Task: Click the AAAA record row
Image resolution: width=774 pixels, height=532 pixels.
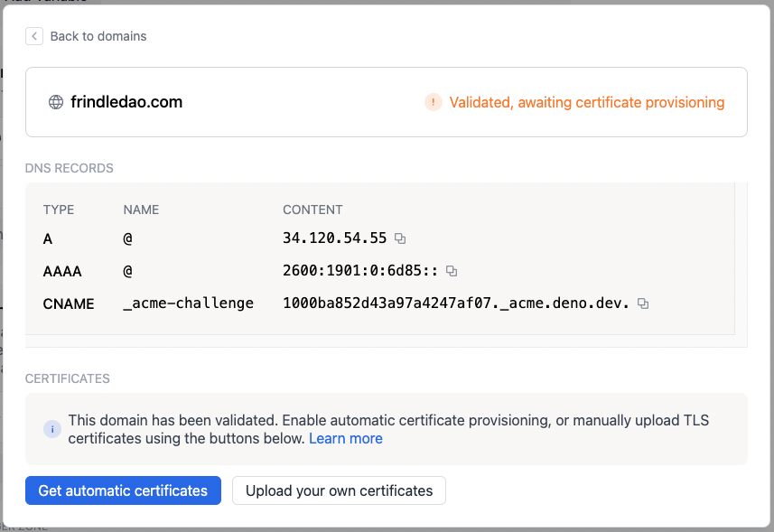Action: point(271,271)
